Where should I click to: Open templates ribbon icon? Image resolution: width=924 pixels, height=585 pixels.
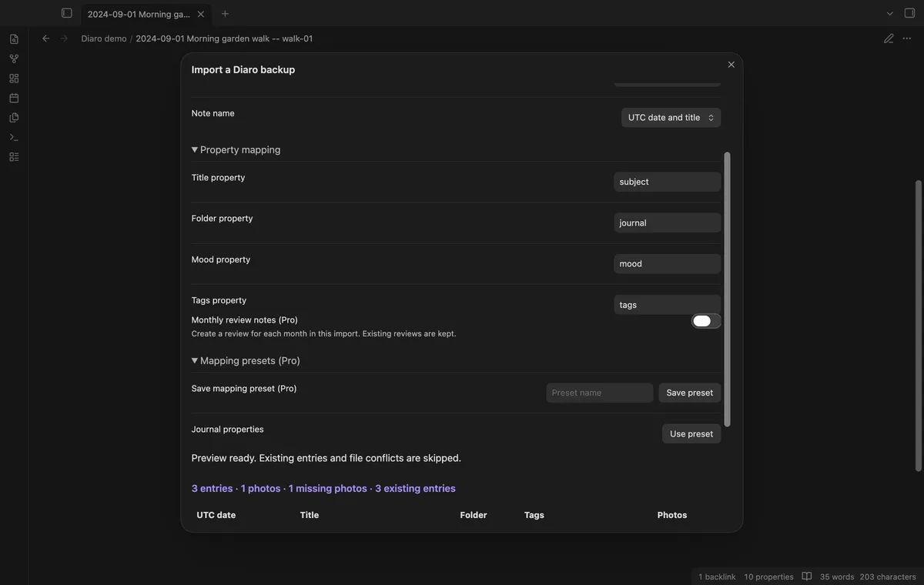pos(14,118)
